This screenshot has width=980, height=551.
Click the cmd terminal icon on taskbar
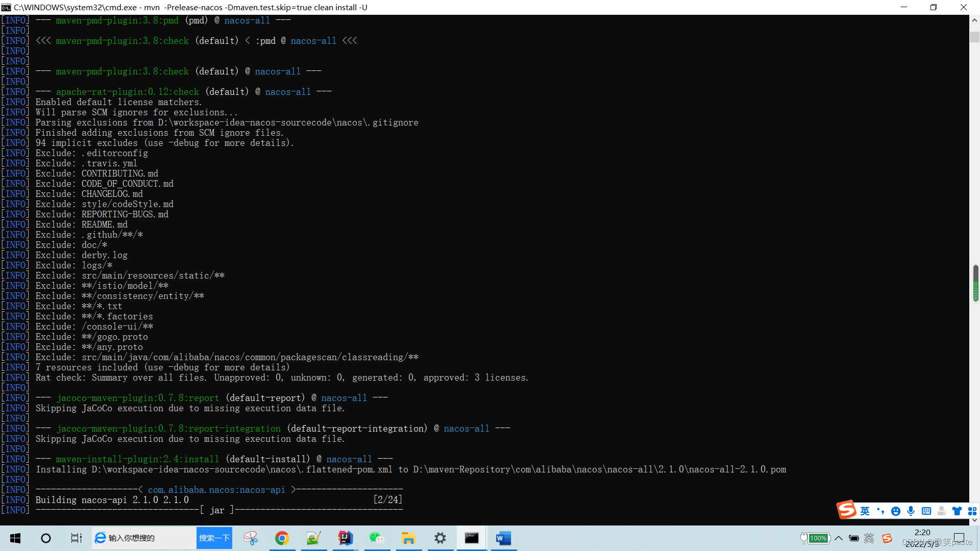pos(472,538)
